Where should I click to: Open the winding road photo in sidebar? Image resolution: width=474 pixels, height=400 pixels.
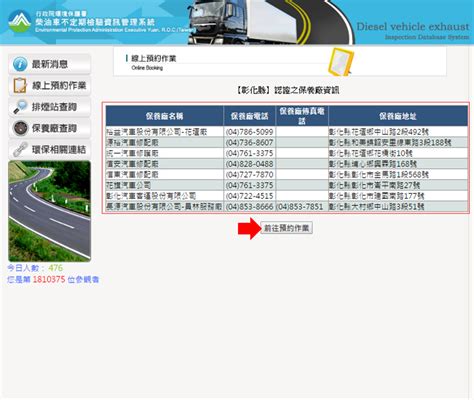(49, 211)
